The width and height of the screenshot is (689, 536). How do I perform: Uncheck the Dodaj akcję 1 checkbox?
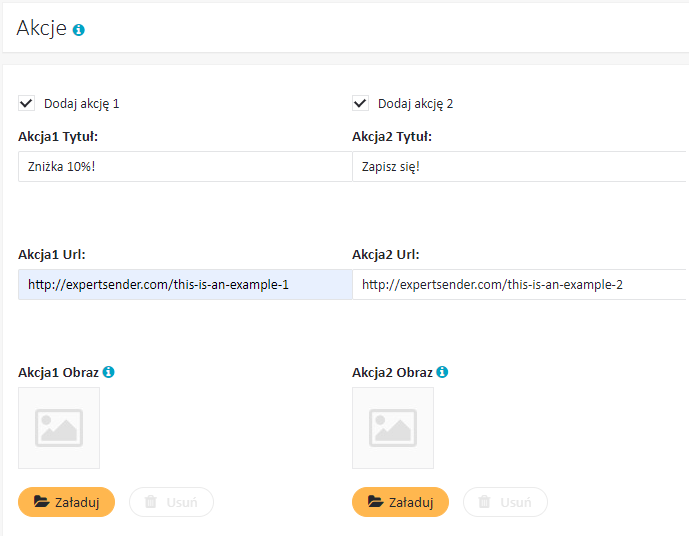[x=26, y=104]
